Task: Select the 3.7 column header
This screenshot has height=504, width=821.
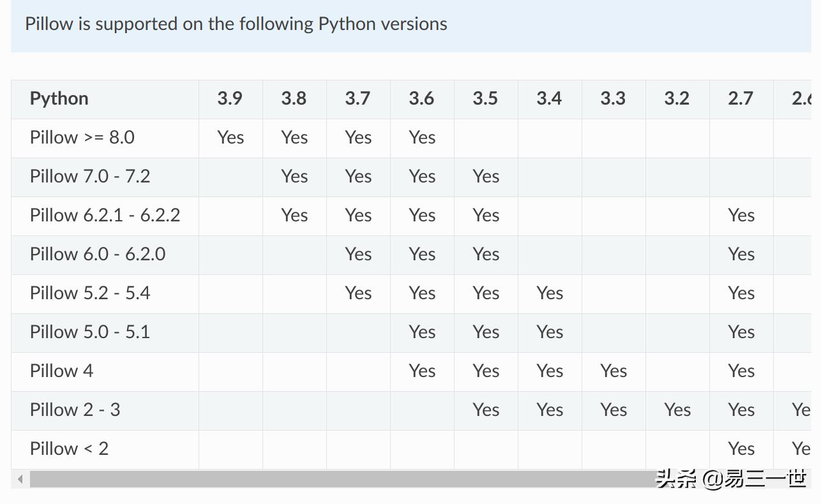Action: (358, 98)
